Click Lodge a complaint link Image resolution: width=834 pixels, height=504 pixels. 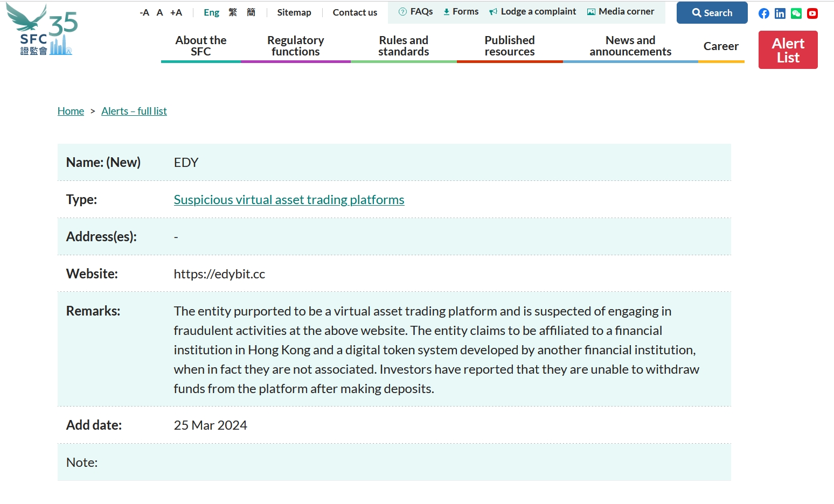point(533,12)
